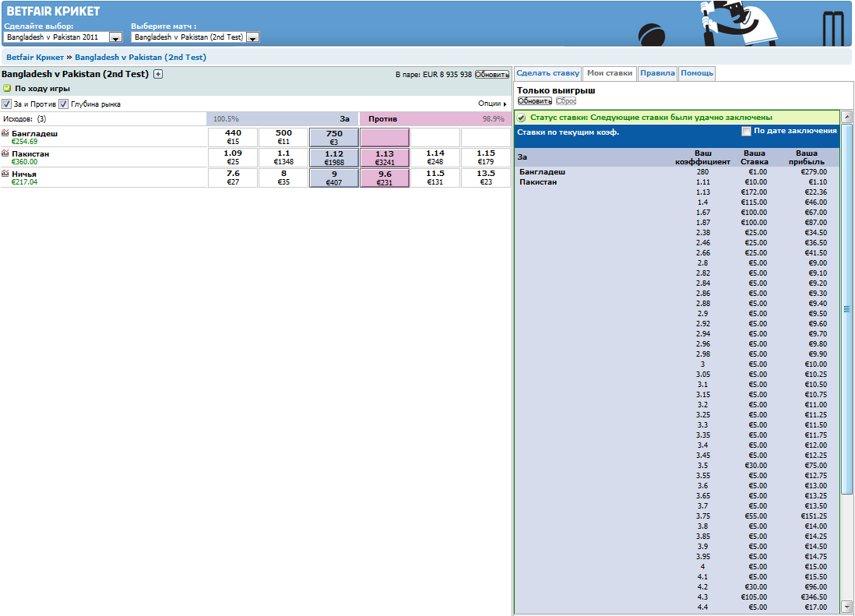This screenshot has width=855, height=616.
Task: Click the plus icon beside market title
Action: [158, 74]
